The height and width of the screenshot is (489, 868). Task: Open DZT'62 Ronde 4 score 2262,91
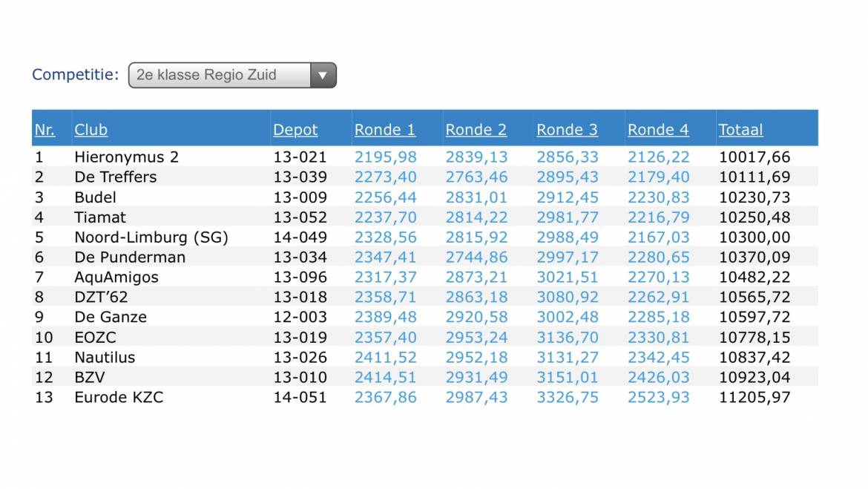(659, 298)
